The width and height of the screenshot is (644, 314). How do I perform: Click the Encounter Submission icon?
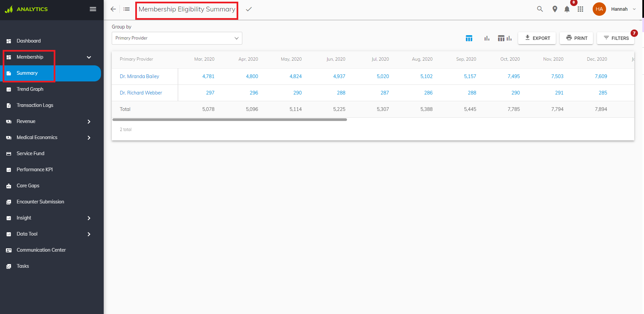pos(9,202)
